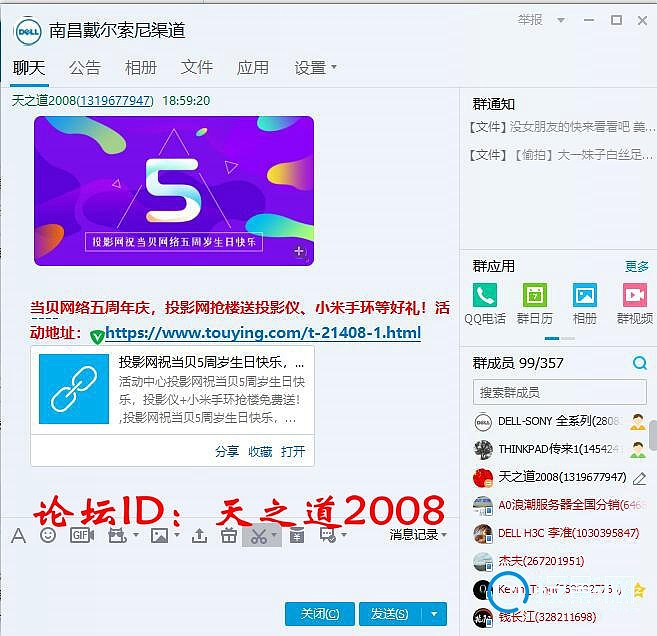Open the 消息记录 message history dropdown
The image size is (657, 636).
pos(418,535)
